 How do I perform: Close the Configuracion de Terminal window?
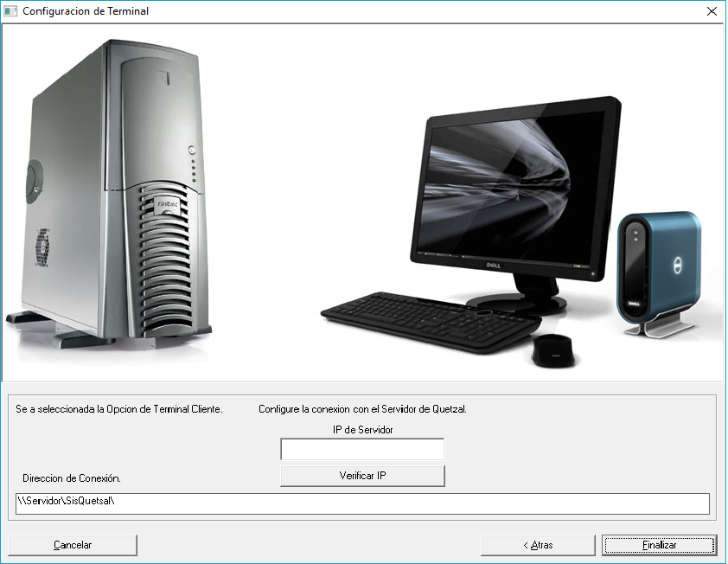711,11
